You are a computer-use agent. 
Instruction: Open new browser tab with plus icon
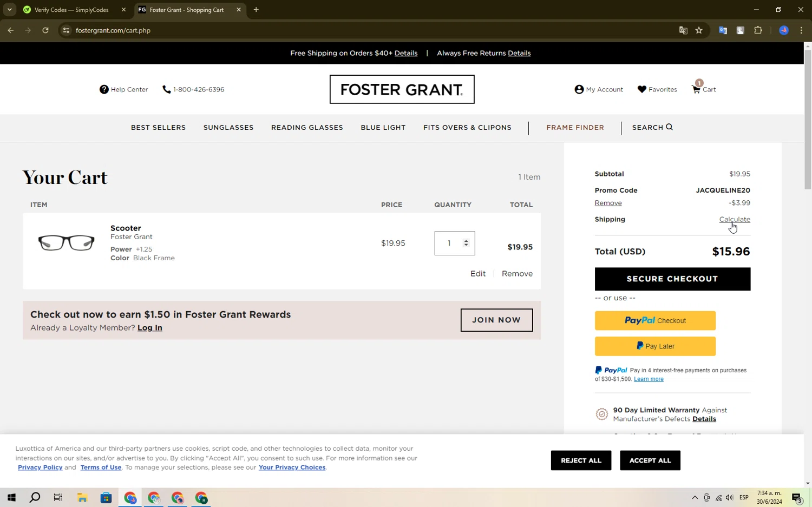(x=256, y=10)
